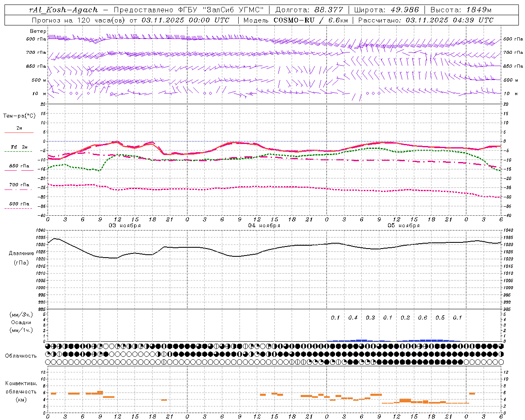The width and height of the screenshot is (525, 420).
Task: Click the 0.5 precipitation amount value
Action: (440, 318)
